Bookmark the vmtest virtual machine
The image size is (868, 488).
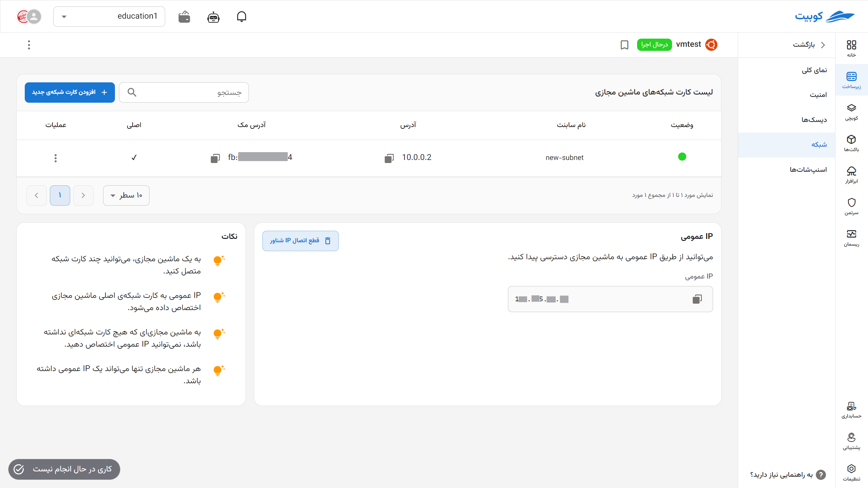[x=624, y=45]
